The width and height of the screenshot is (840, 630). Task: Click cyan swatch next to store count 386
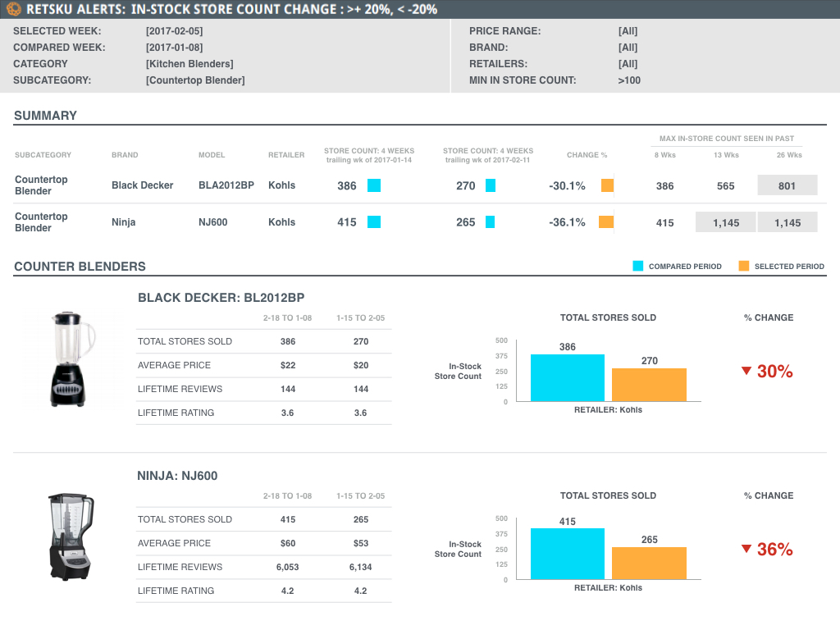[x=374, y=185]
